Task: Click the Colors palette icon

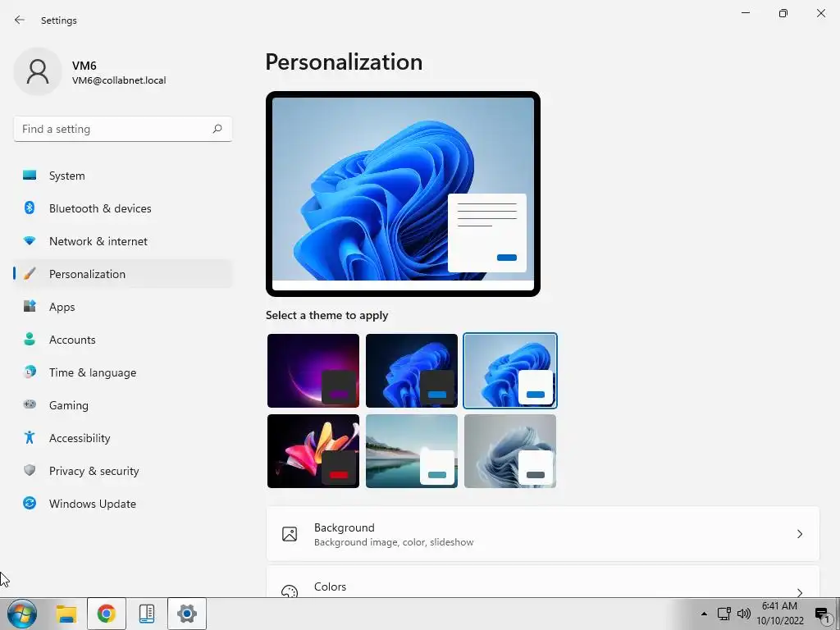Action: pyautogui.click(x=290, y=591)
